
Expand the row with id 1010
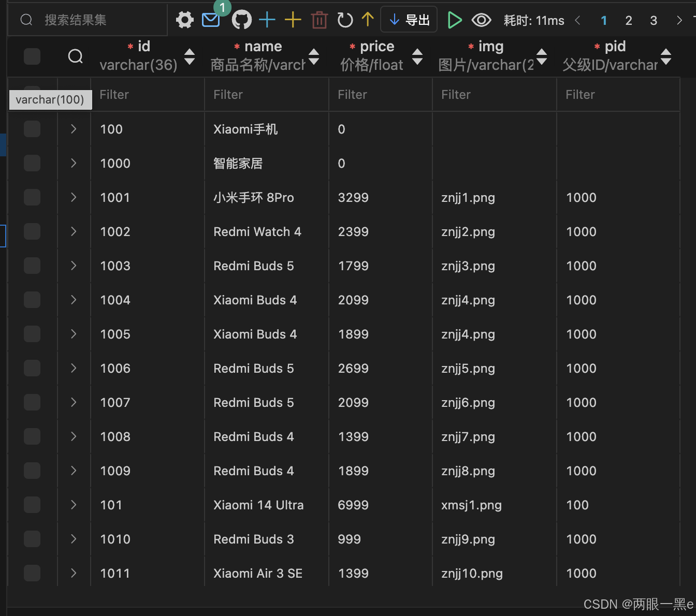[74, 539]
